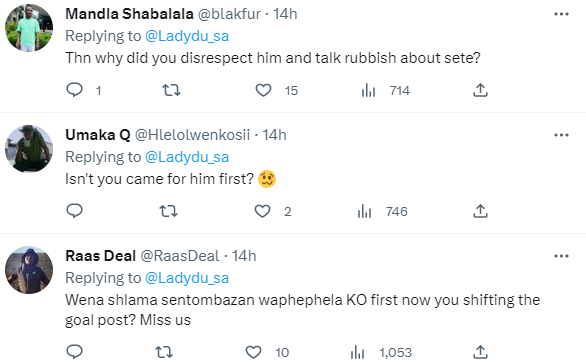This screenshot has width=586, height=364.
Task: Retweet Mandla Shabalala's reply
Action: (x=171, y=90)
